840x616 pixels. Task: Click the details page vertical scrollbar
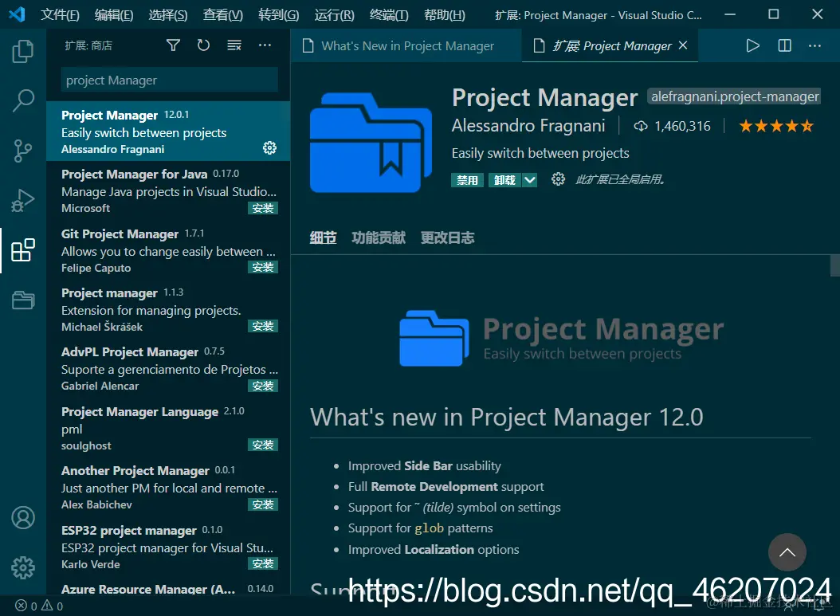click(834, 265)
